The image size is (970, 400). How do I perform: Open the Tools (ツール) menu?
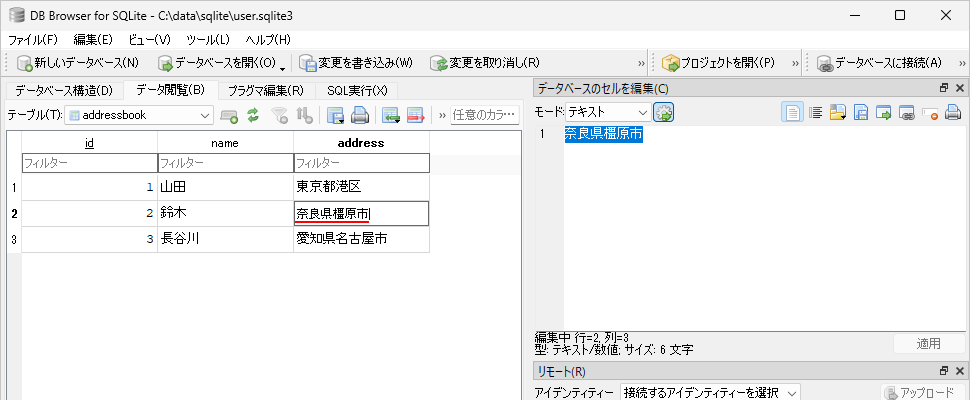coord(208,40)
